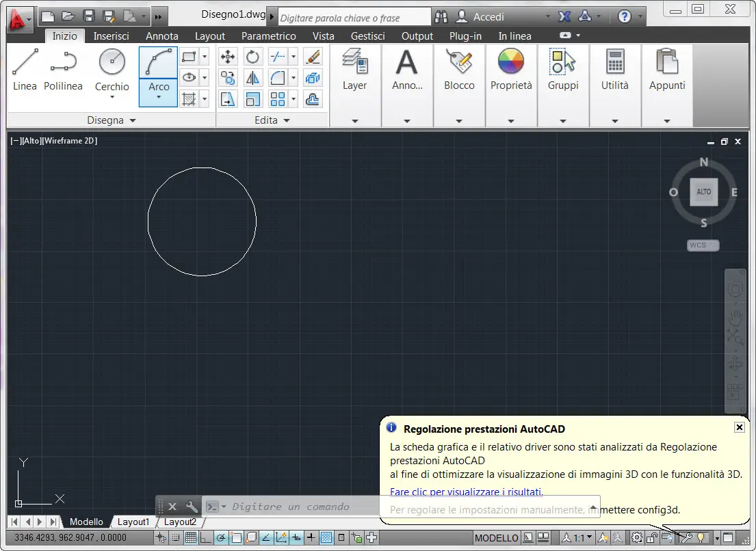Click the [Wireframe 2D] visual style label
Image resolution: width=756 pixels, height=551 pixels.
pos(69,141)
